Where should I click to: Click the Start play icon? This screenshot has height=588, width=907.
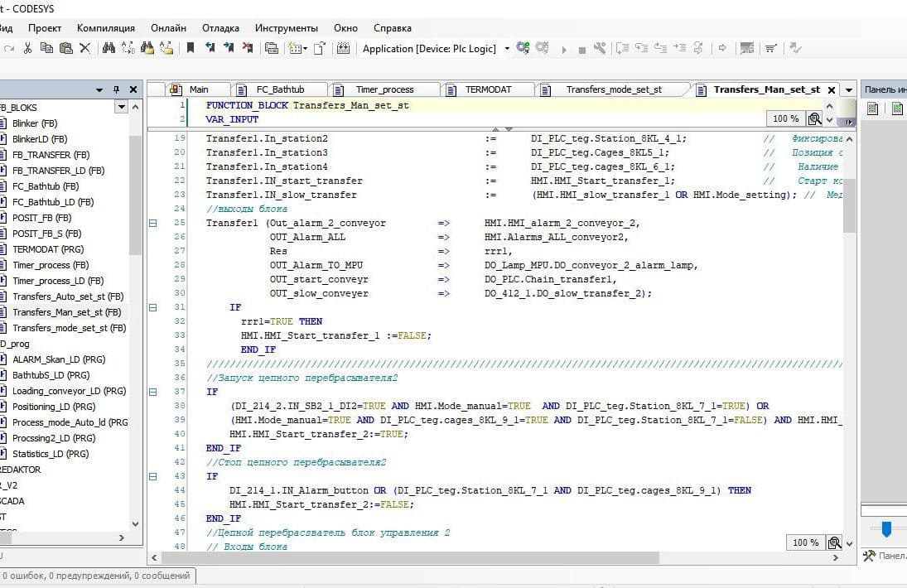tap(564, 50)
